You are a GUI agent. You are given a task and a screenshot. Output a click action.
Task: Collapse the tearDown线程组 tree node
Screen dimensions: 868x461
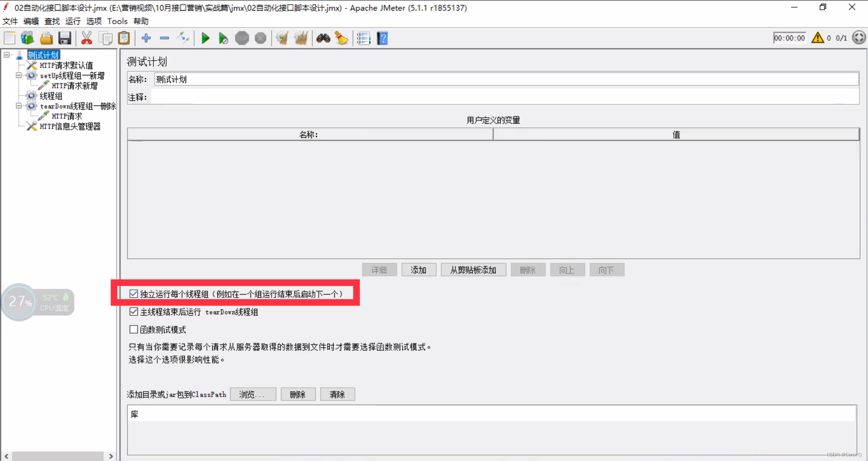pyautogui.click(x=19, y=106)
